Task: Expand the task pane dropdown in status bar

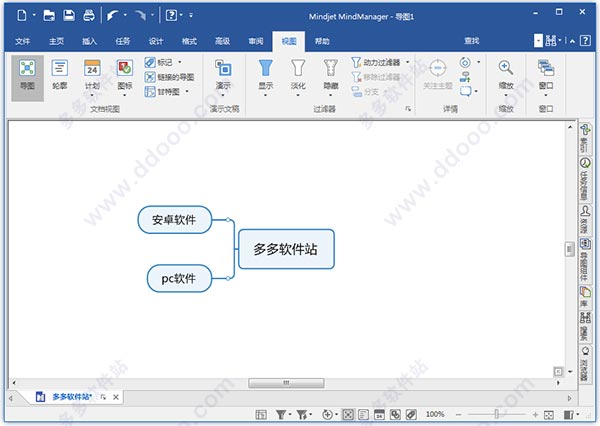Action: point(578,415)
